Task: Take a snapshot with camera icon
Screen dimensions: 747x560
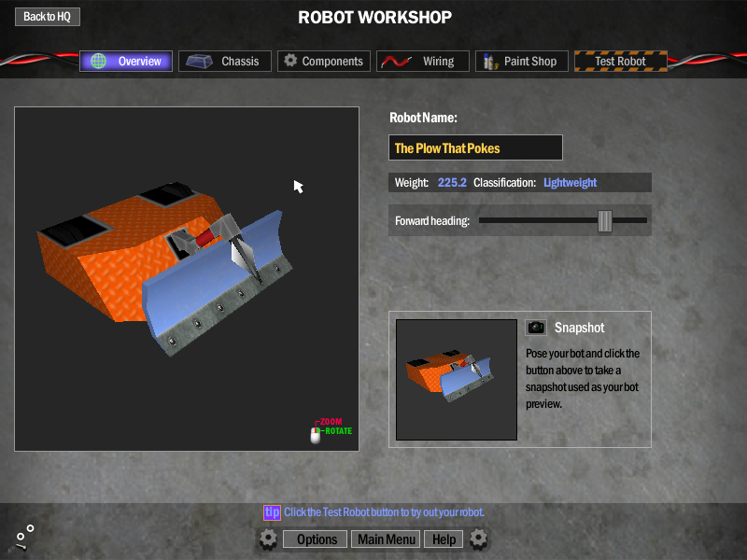Action: point(536,328)
